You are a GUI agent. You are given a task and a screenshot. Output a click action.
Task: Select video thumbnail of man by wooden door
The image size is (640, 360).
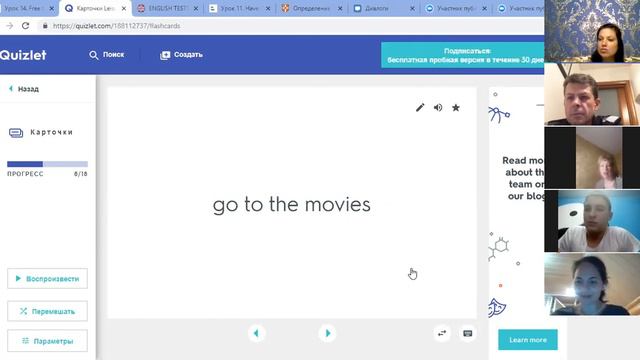tap(592, 94)
